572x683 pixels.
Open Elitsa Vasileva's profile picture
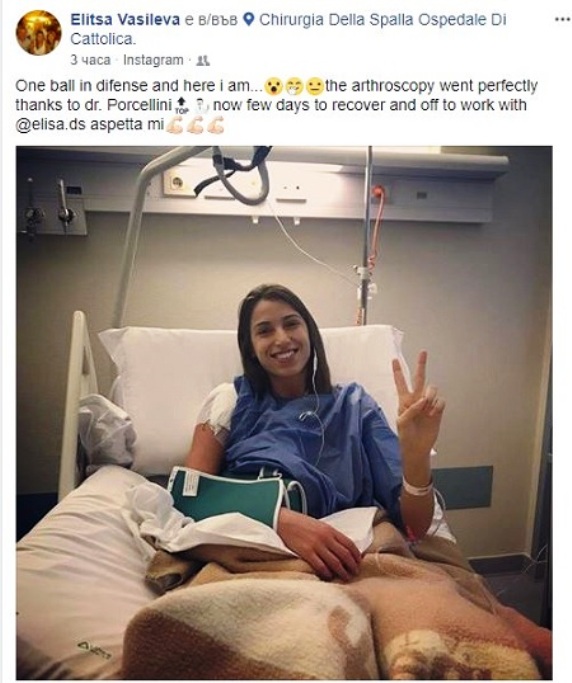point(38,33)
